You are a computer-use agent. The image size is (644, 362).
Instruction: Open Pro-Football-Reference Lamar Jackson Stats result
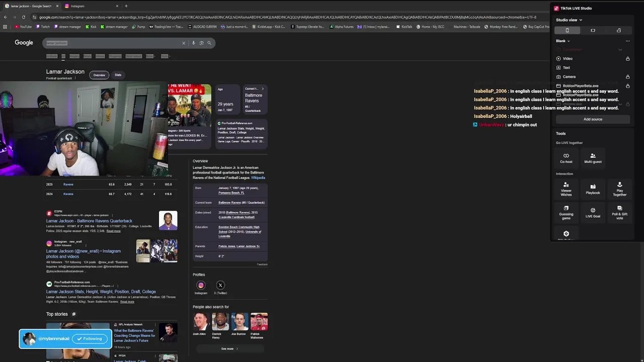tap(101, 292)
